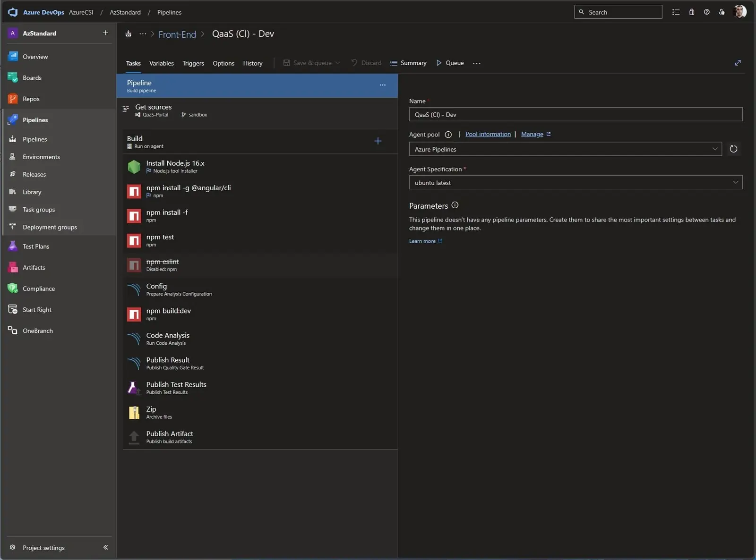Expand breadcrumb ellipsis for hidden folders
The image size is (756, 560).
[x=143, y=34]
